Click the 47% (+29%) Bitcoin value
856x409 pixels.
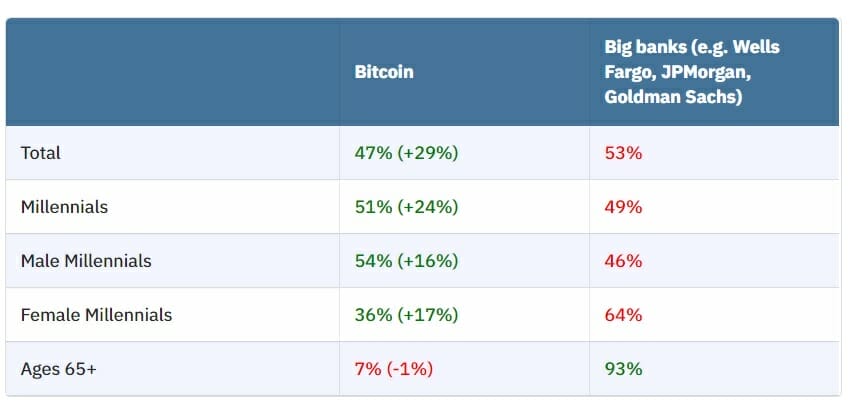[406, 153]
